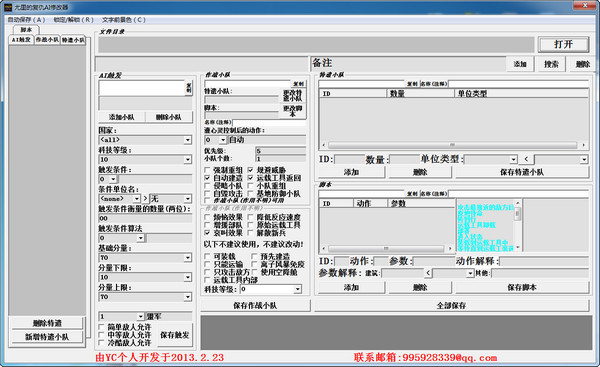The image size is (600, 367).
Task: Expand the 作战小队 科技等级 dropdown showing 0
Action: coord(297,289)
